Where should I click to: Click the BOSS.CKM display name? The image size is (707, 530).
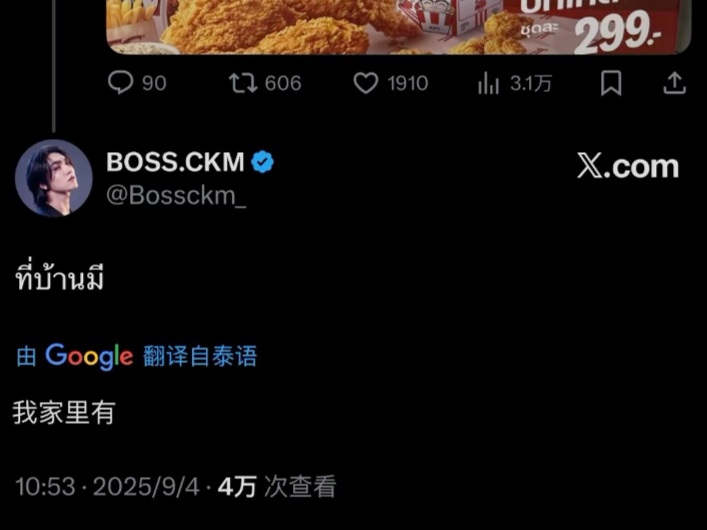pyautogui.click(x=175, y=162)
